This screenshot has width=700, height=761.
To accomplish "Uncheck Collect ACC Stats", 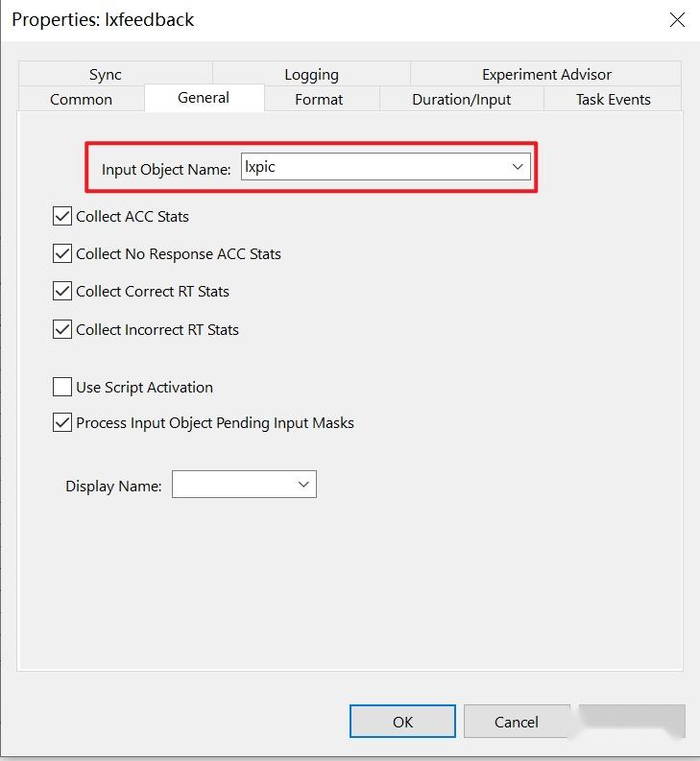I will tap(62, 216).
